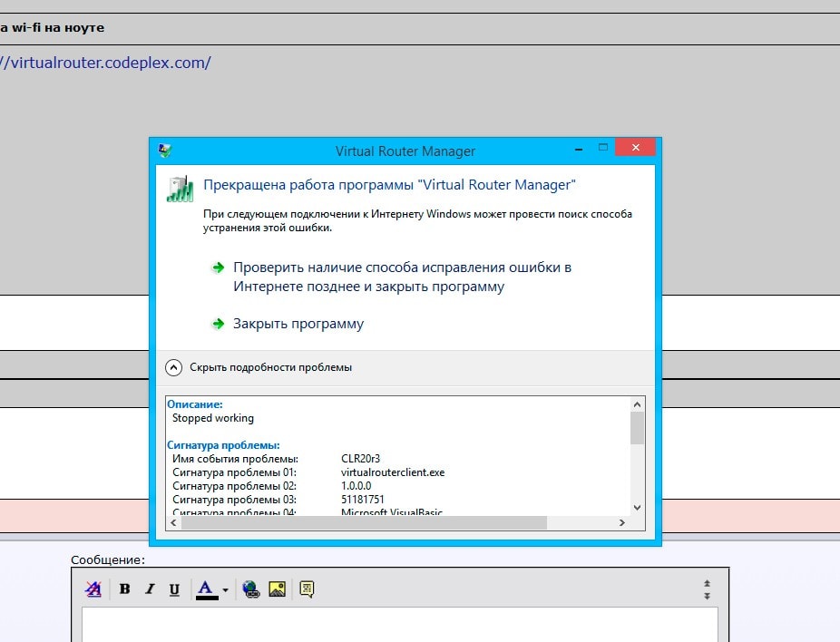Image resolution: width=840 pixels, height=642 pixels.
Task: Click the details vertical scrollbar down arrow
Action: (x=637, y=508)
